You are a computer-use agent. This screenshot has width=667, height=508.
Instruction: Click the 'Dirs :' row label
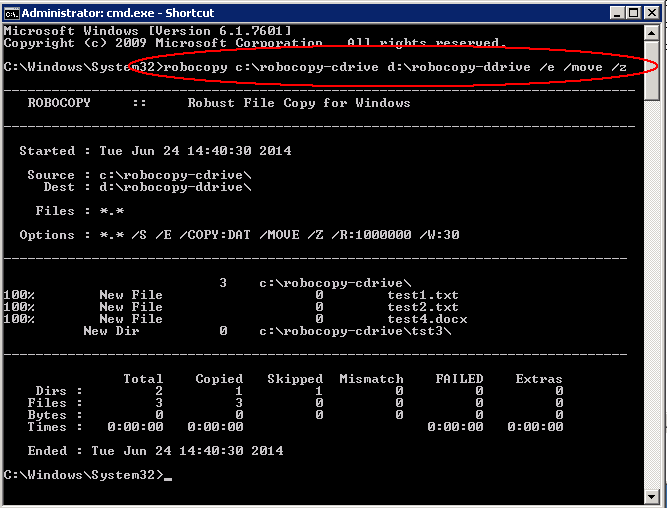(x=59, y=391)
